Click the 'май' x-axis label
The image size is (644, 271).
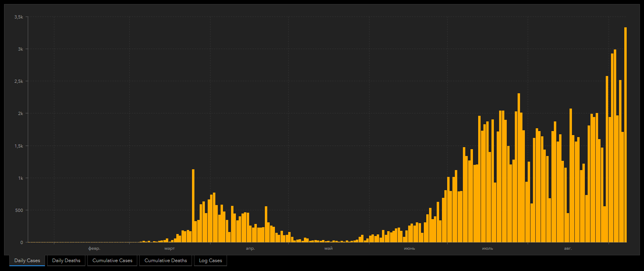[x=328, y=248]
